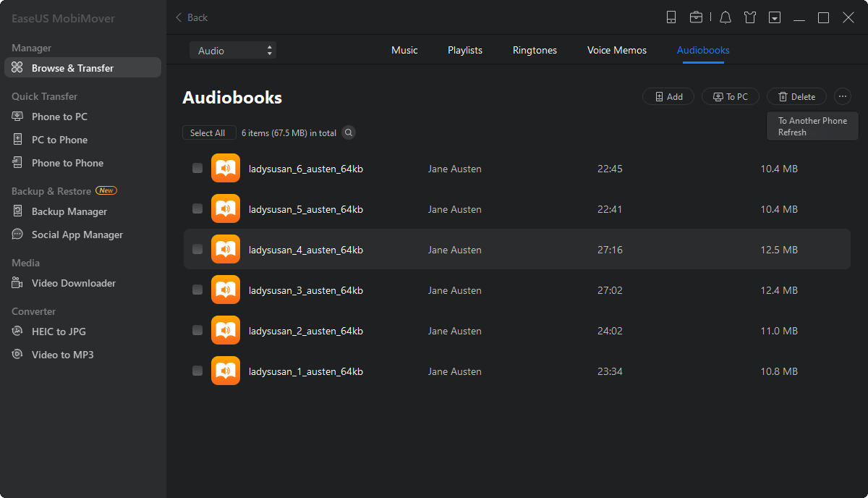Click the 27:02 duration value
868x498 pixels.
pos(610,290)
